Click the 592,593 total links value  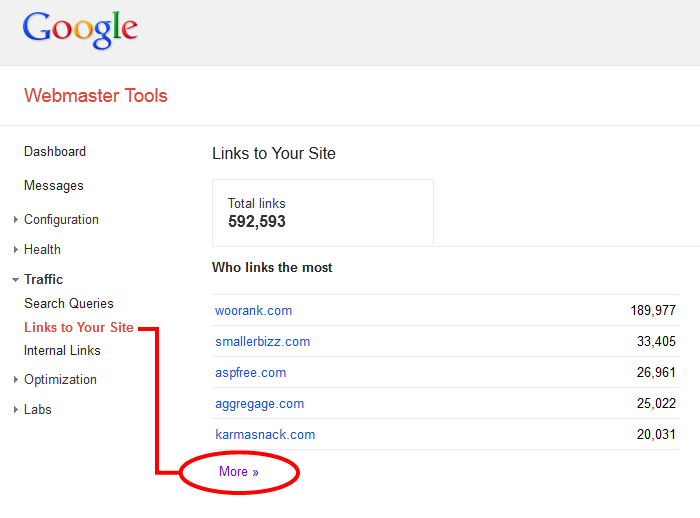click(257, 221)
